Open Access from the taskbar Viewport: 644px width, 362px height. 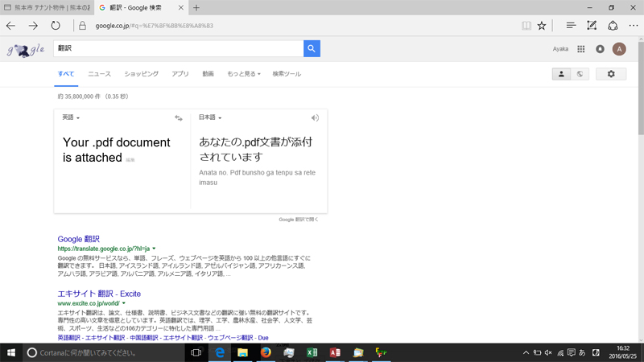(335, 352)
